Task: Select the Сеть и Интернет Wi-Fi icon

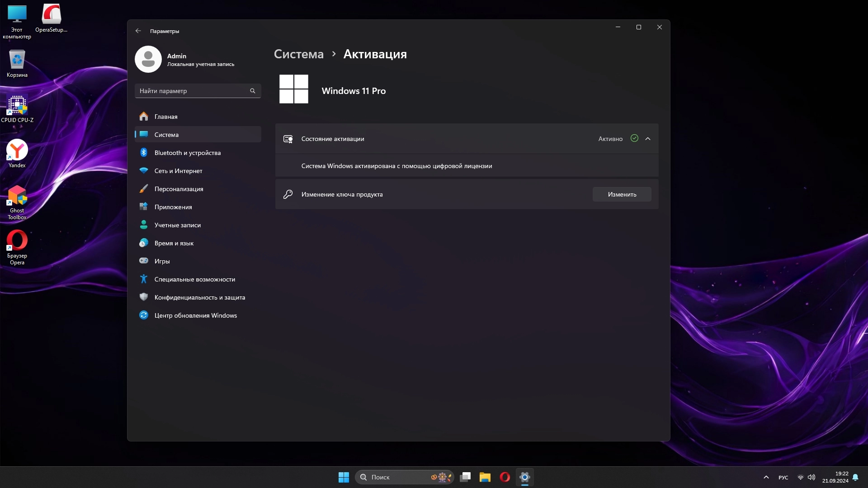Action: [144, 171]
